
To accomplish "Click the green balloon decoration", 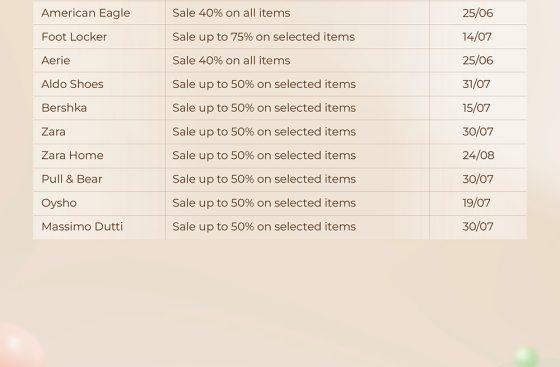I will [x=527, y=357].
